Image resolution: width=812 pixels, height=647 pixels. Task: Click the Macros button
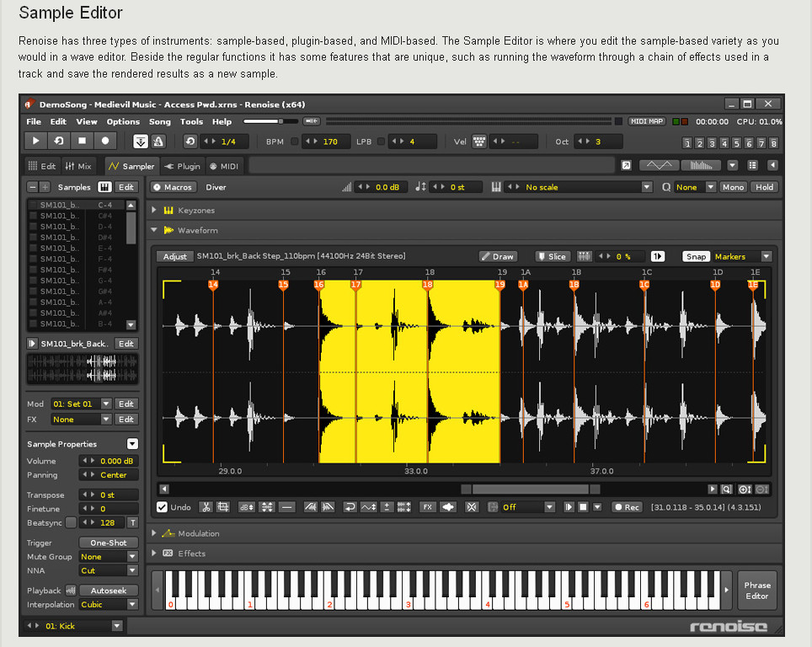pos(174,187)
